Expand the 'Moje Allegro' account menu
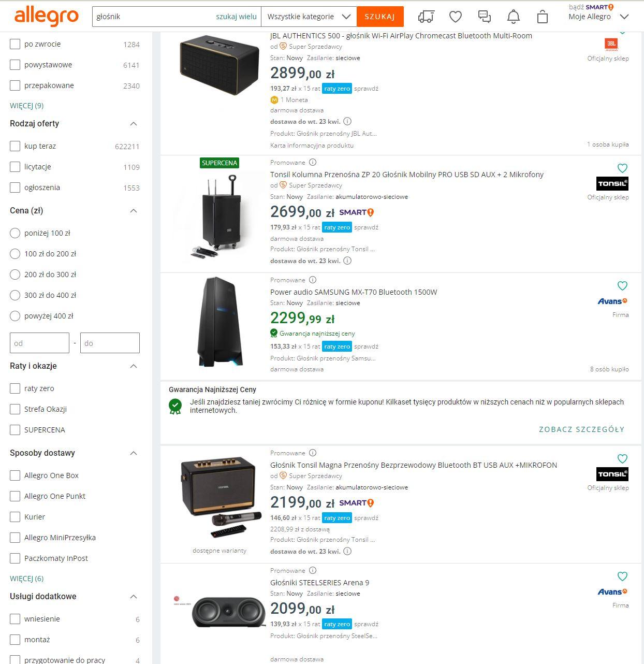Image resolution: width=644 pixels, height=664 pixels. (598, 17)
